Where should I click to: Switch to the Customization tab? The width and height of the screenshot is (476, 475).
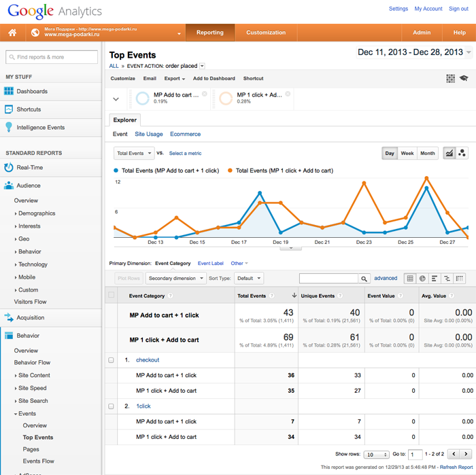point(266,33)
